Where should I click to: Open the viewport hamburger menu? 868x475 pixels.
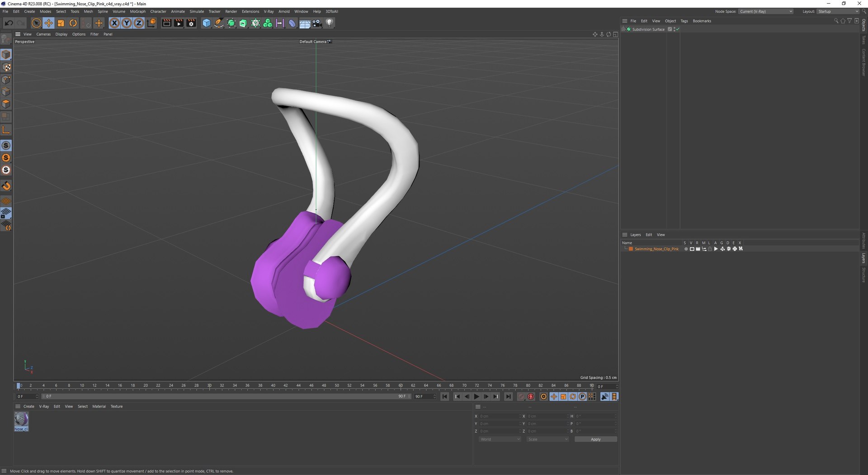tap(18, 34)
